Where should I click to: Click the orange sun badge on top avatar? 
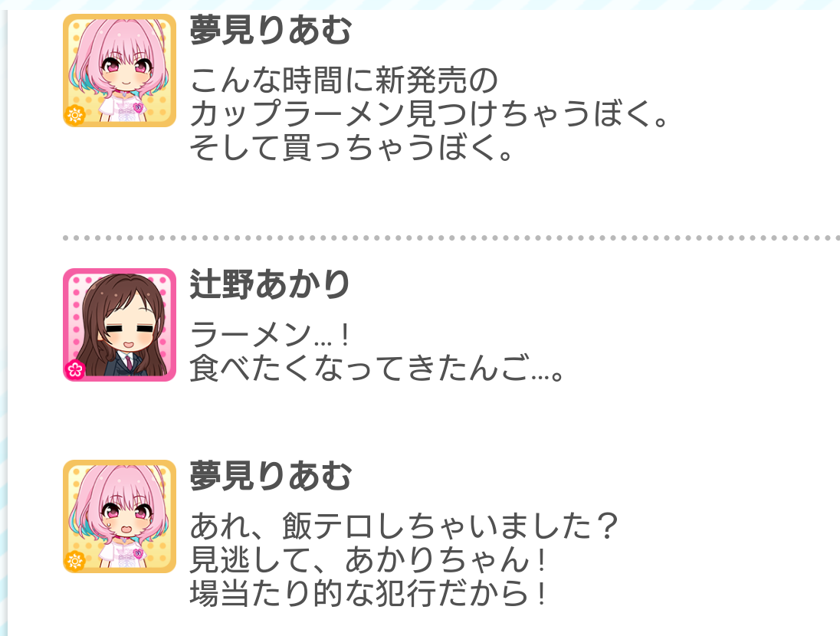pyautogui.click(x=74, y=115)
